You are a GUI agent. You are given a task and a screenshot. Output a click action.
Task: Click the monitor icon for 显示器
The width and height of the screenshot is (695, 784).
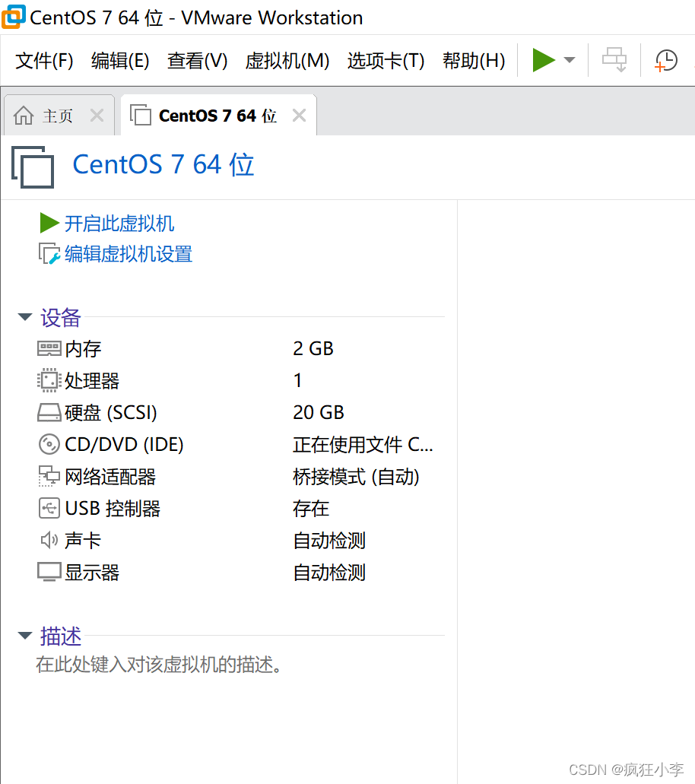(49, 573)
